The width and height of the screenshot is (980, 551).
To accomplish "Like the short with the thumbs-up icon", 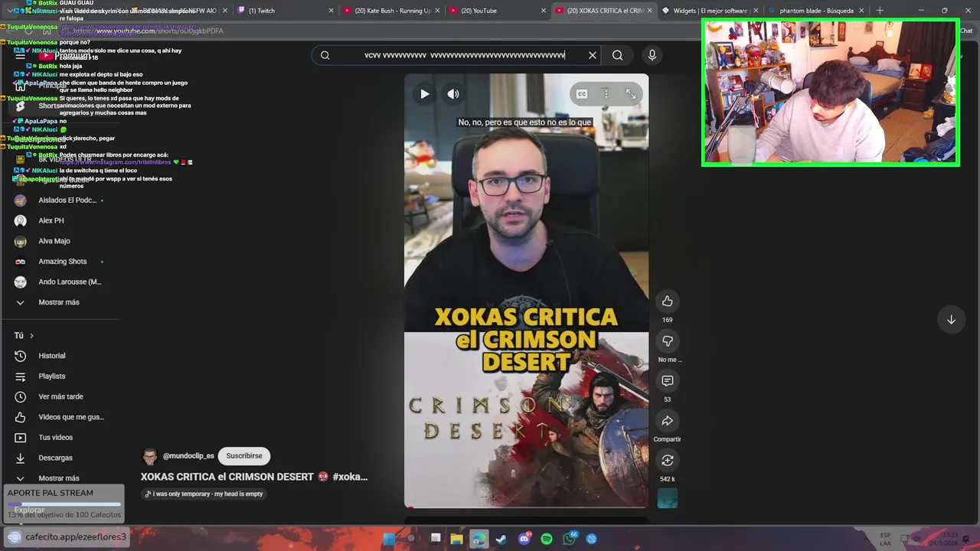I will point(668,301).
